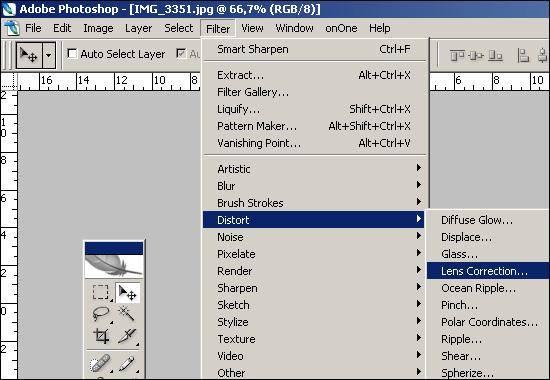The width and height of the screenshot is (550, 380).
Task: Enable Auto Select Layer checkbox
Action: tap(72, 54)
